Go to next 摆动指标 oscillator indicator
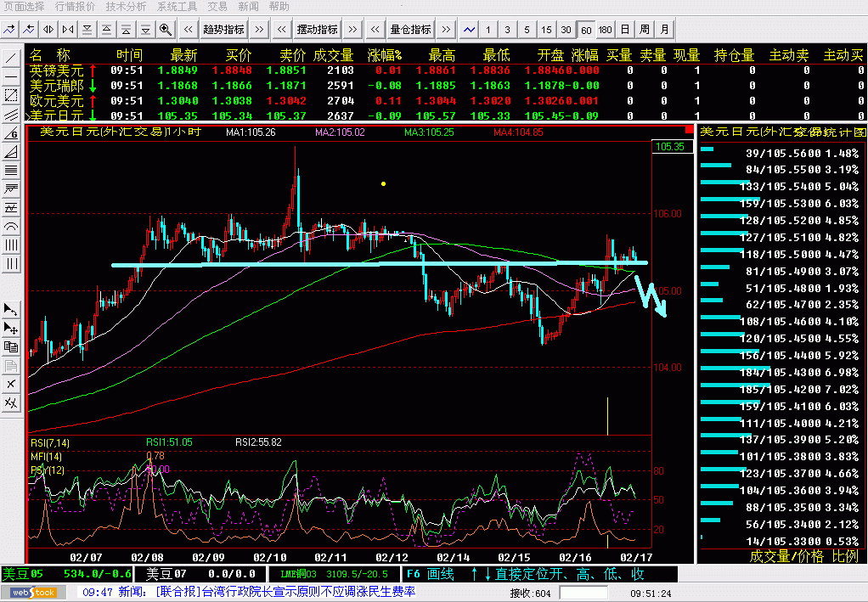The height and width of the screenshot is (602, 868). point(352,30)
